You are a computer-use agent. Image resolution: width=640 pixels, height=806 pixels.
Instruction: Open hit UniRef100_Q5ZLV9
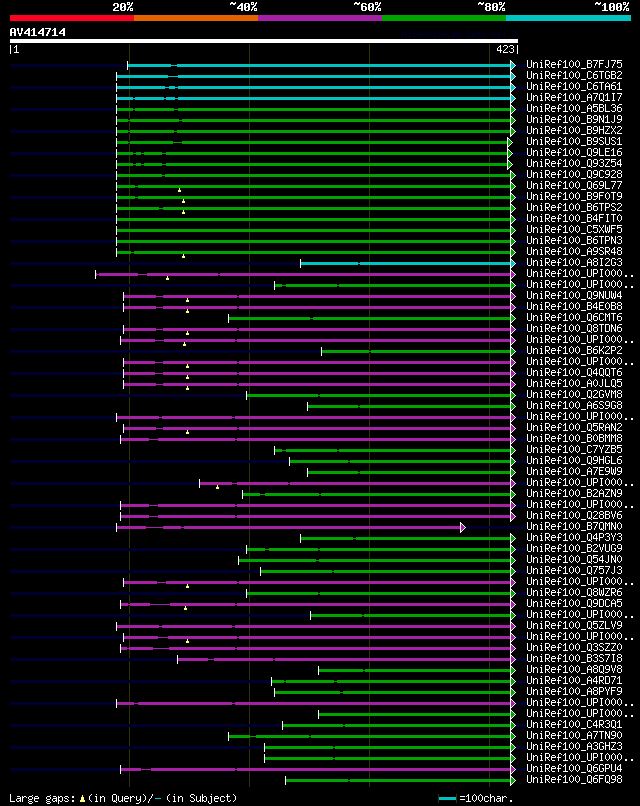point(574,626)
